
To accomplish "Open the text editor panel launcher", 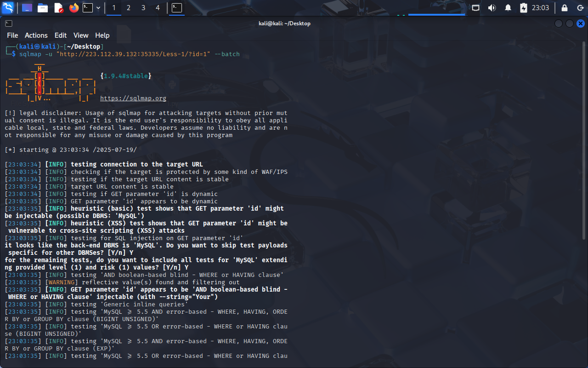I will click(x=58, y=8).
